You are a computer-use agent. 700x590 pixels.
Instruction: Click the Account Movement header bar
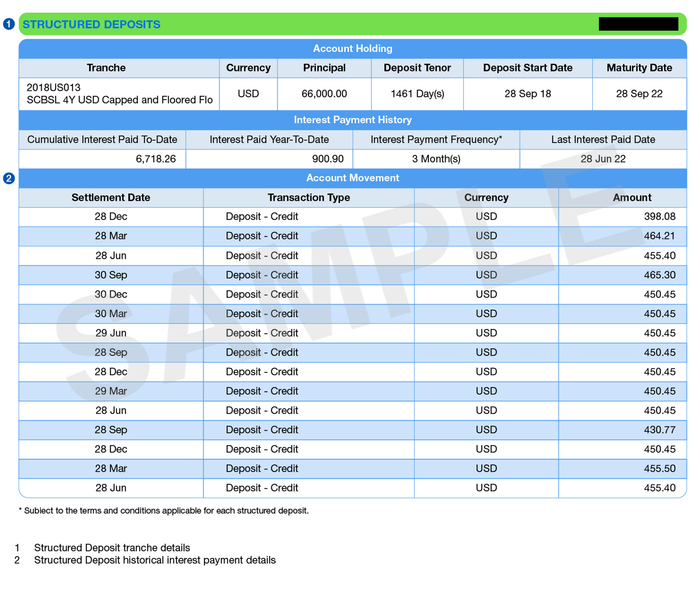pos(353,178)
